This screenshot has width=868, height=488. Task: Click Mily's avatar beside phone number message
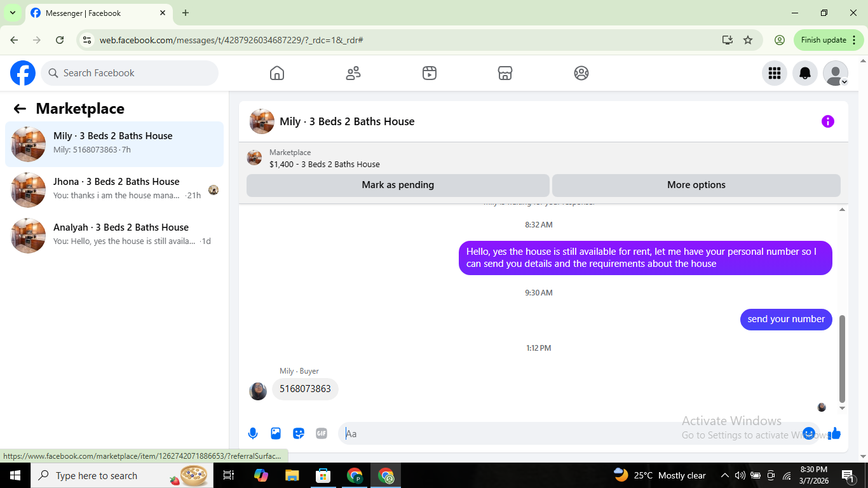click(x=258, y=391)
